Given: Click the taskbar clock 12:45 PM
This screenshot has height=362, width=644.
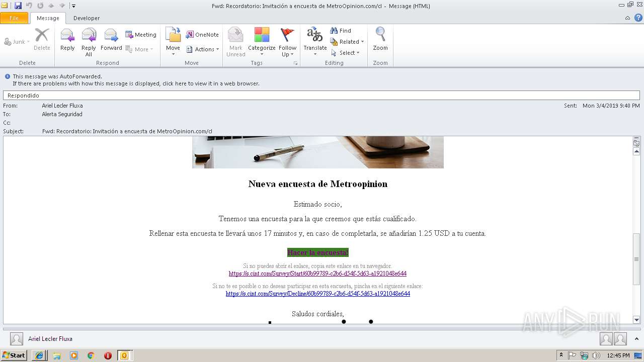Looking at the screenshot, I should point(618,355).
